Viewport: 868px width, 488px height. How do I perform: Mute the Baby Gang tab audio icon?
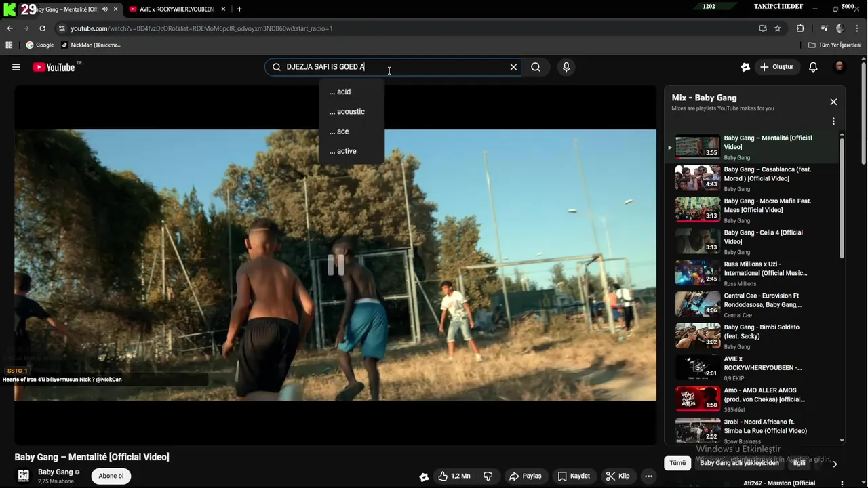click(x=104, y=9)
